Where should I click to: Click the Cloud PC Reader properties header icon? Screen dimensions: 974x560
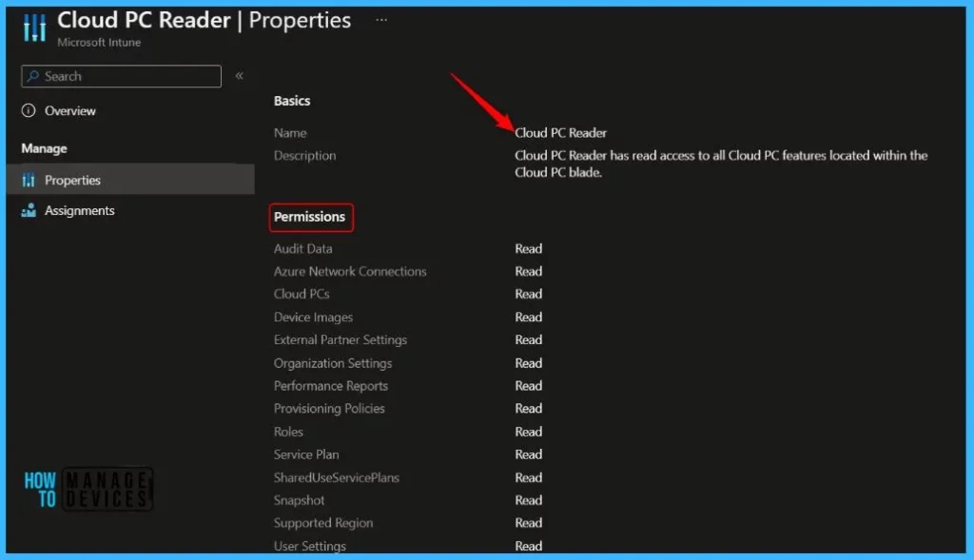34,28
